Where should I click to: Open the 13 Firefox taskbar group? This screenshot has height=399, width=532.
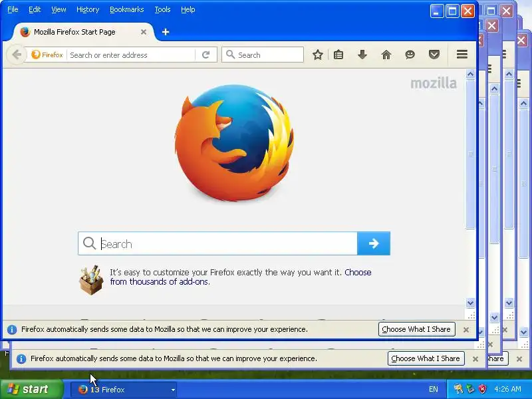click(x=124, y=390)
